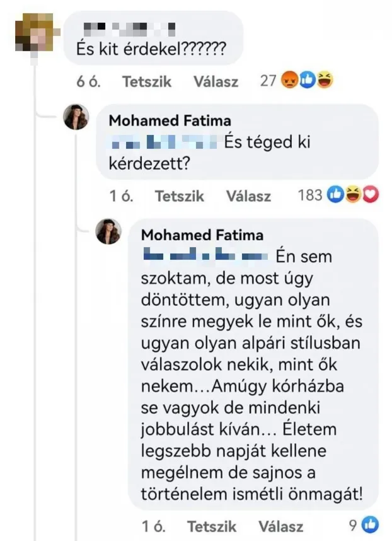Reply to 'És téged ki kérdezett' comment

click(x=248, y=196)
